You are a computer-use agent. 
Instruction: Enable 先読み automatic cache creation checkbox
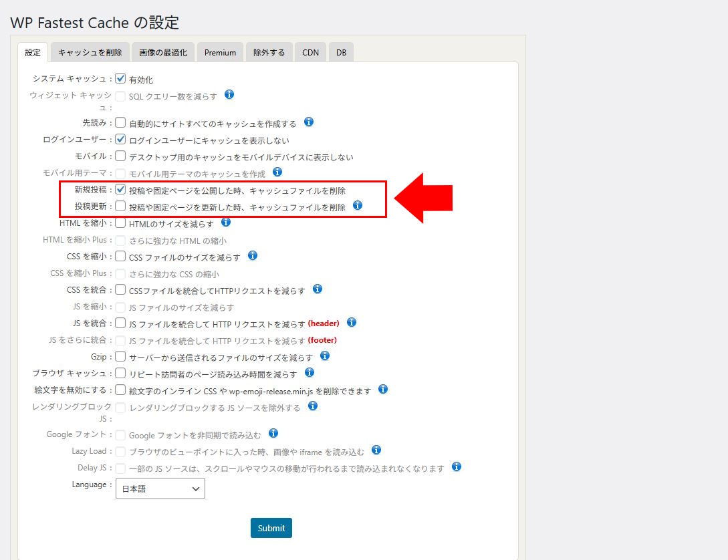[x=120, y=122]
